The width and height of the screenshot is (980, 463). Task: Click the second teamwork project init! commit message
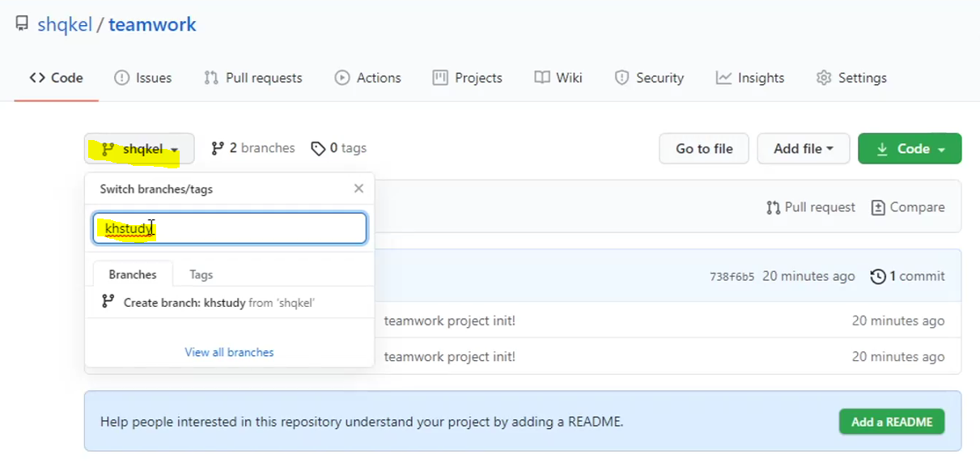[449, 356]
